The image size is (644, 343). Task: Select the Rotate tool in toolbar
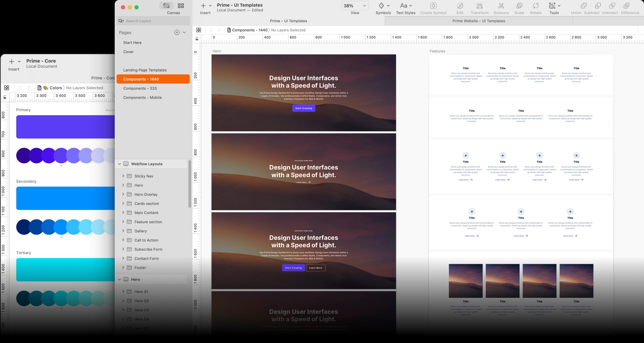[536, 6]
